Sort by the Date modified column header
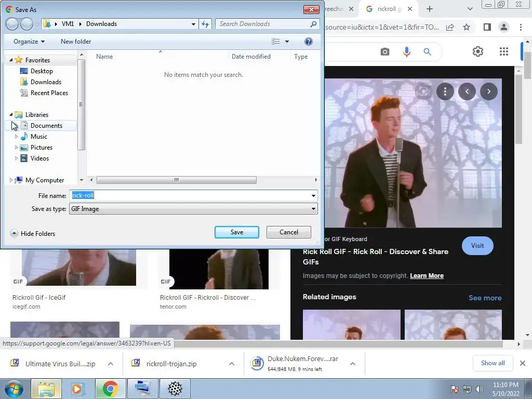The width and height of the screenshot is (532, 399). 251,57
